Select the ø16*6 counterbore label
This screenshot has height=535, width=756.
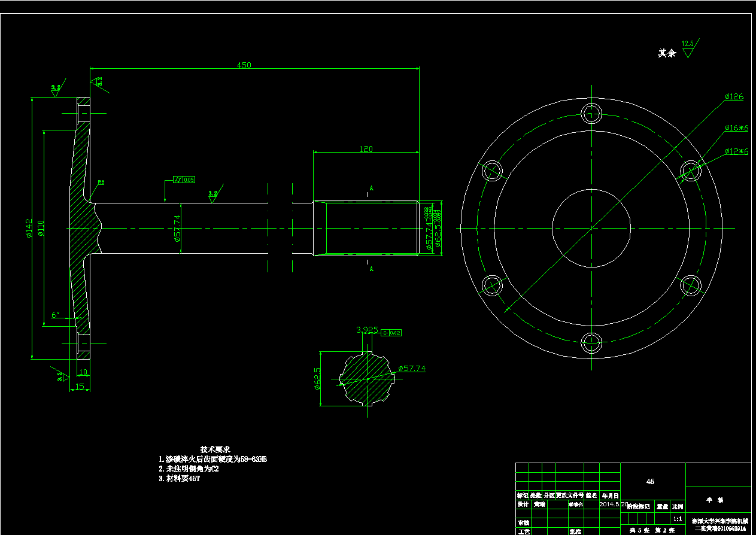[x=736, y=127]
